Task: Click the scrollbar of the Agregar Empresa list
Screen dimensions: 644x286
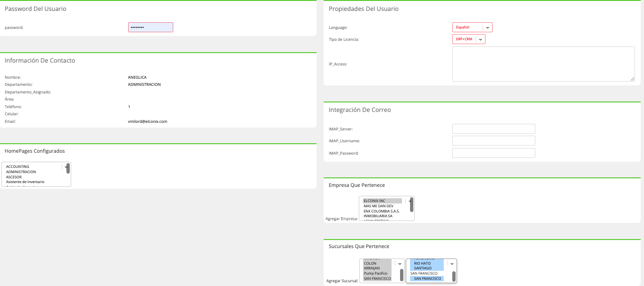Action: point(411,204)
